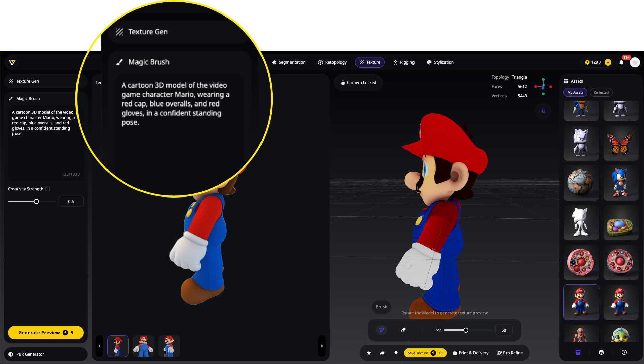Screen dimensions: 644x364
Task: Click the Faces count 5612
Action: tap(522, 87)
